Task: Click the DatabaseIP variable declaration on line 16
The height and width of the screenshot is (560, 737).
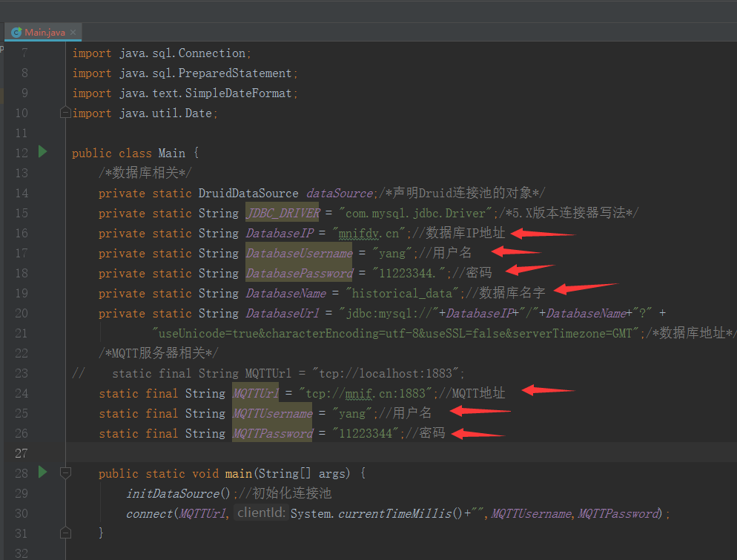Action: tap(280, 233)
